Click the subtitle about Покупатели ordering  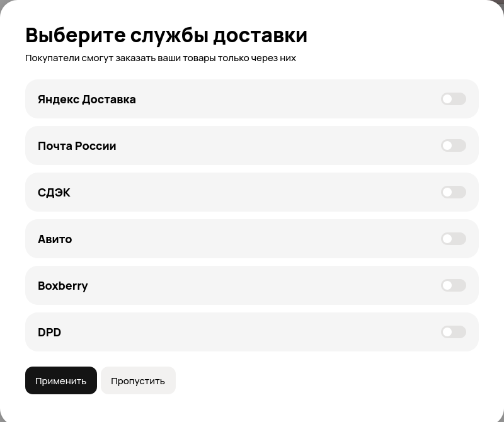coord(161,58)
